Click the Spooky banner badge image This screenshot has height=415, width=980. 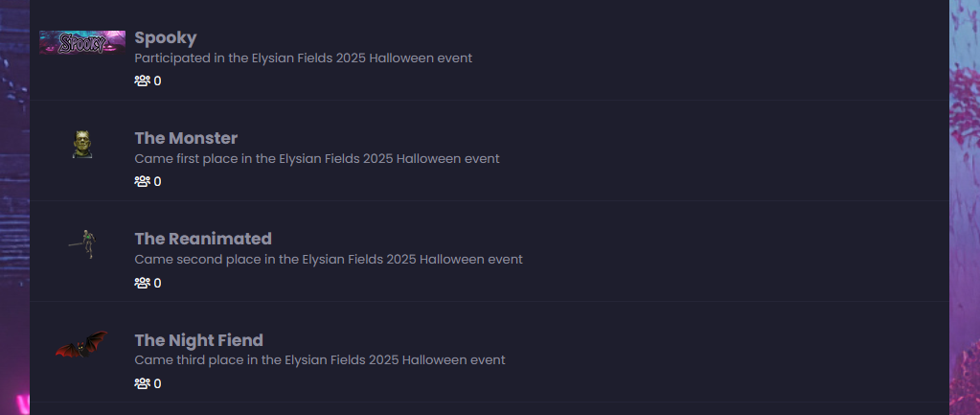pyautogui.click(x=82, y=42)
